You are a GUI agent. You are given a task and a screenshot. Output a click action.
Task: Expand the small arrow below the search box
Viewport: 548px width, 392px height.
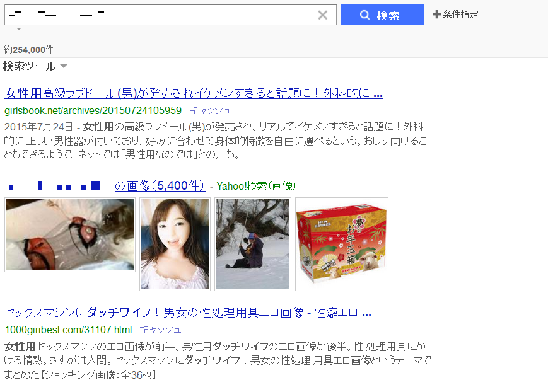pos(19,29)
